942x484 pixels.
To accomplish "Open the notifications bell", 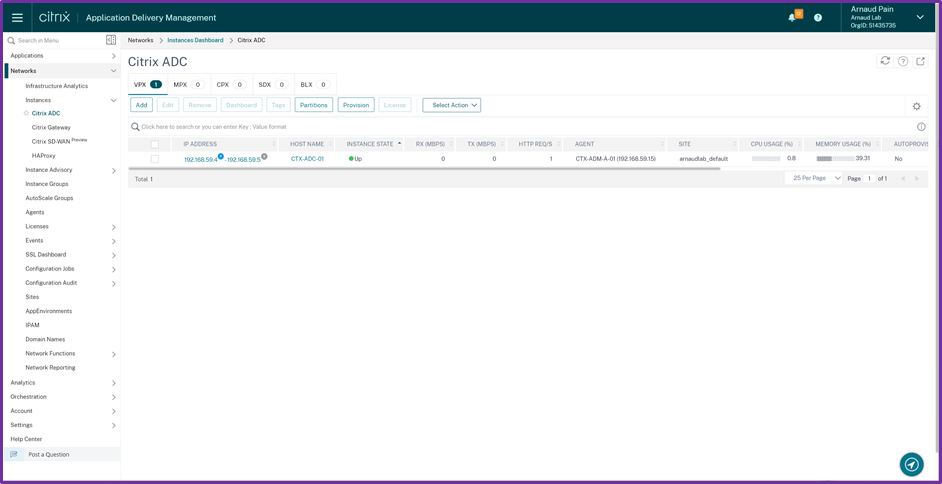I will (x=792, y=17).
